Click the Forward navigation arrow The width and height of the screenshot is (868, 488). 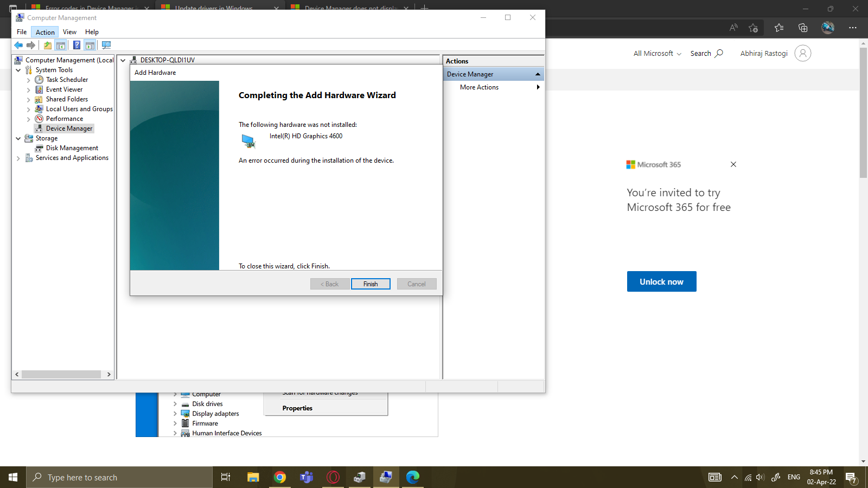[x=31, y=45]
